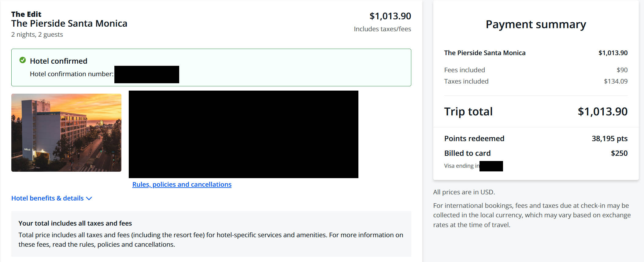This screenshot has height=262, width=644.
Task: Click the Pierside hotel sunset photo
Action: (66, 133)
